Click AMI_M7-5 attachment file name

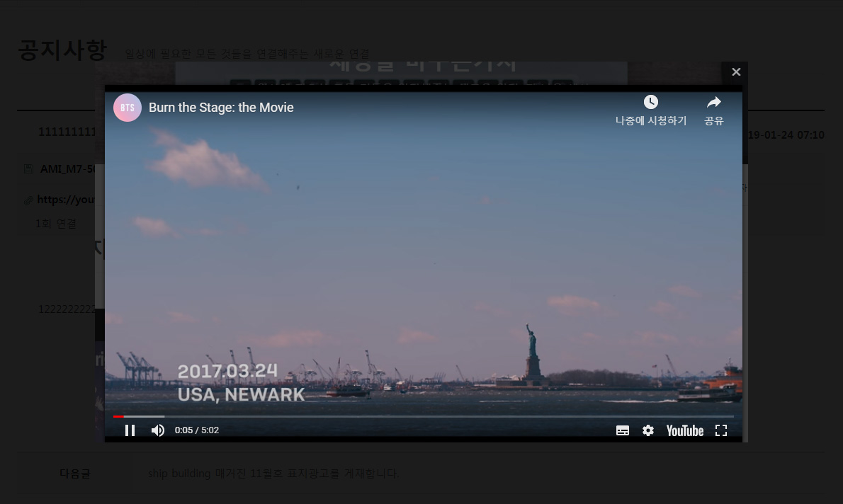click(x=68, y=168)
